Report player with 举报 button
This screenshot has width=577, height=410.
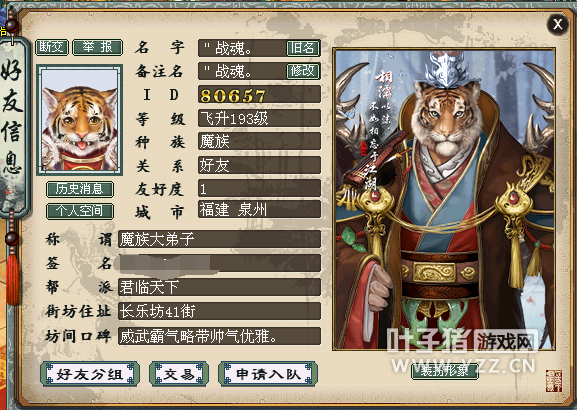click(x=98, y=47)
